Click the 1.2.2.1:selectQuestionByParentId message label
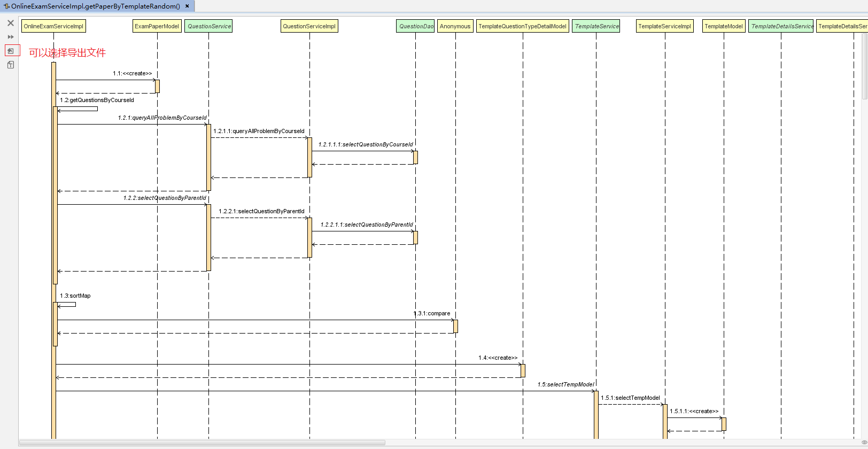The image size is (868, 449). [x=261, y=211]
